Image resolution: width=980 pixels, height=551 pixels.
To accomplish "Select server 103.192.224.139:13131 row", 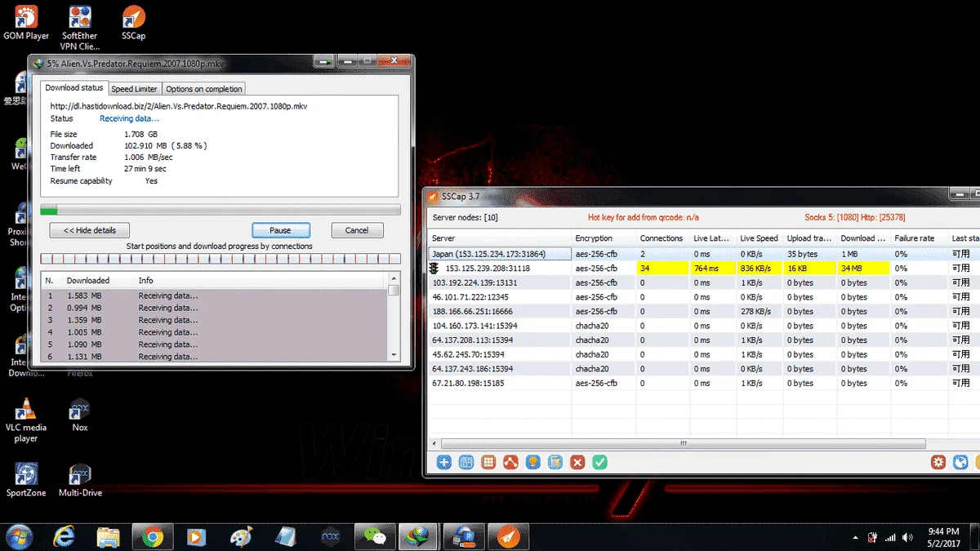I will click(702, 282).
